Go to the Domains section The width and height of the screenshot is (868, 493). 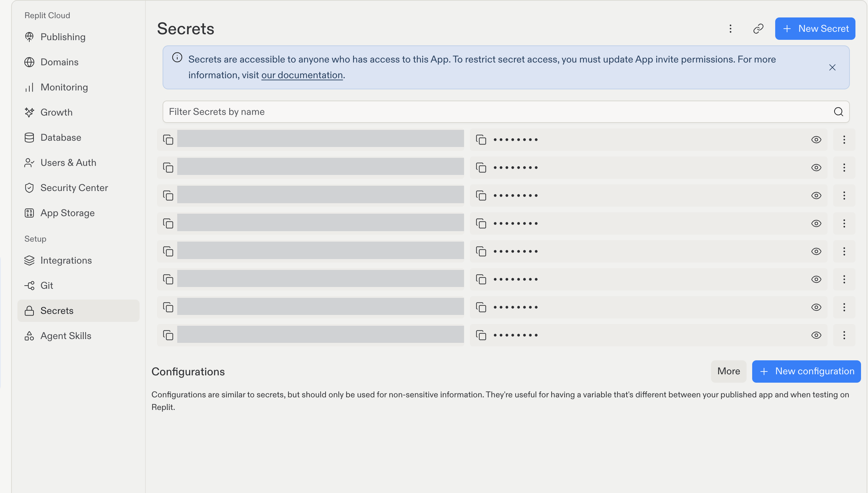[78, 62]
